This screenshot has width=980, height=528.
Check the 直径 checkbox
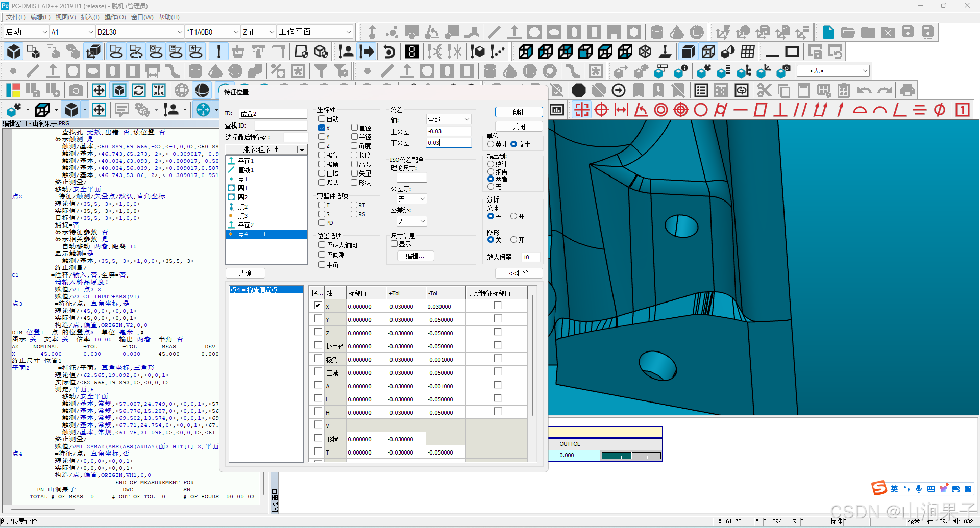[x=354, y=128]
